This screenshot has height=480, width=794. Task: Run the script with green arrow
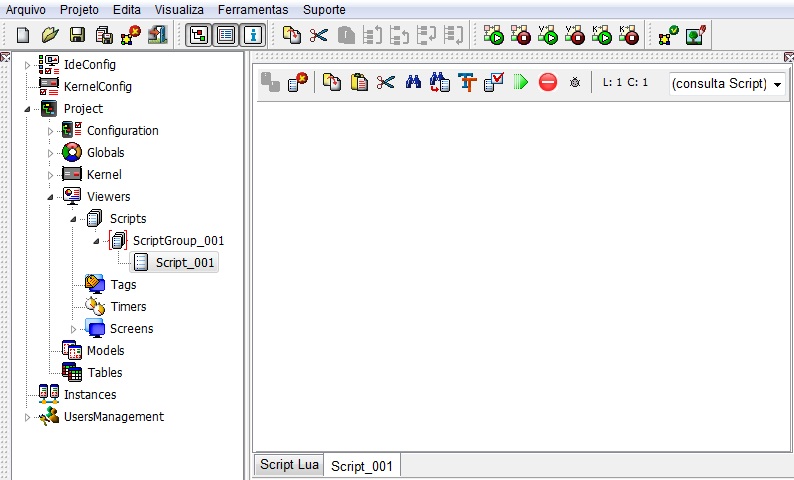521,82
